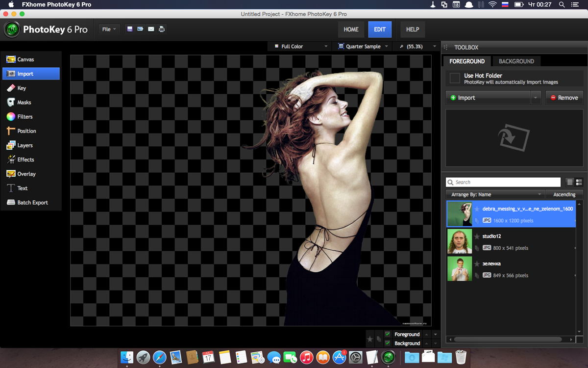Switch file browser to thumbnail list view
Screen dimensions: 588x368
pyautogui.click(x=579, y=182)
